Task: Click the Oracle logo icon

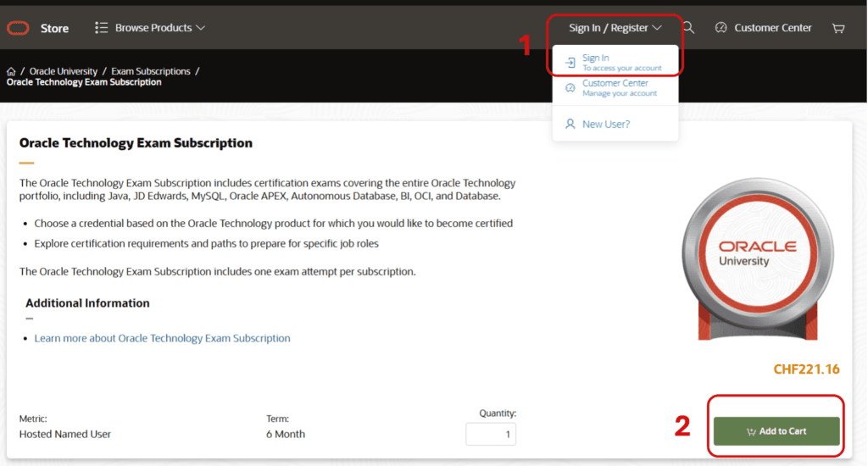Action: click(18, 28)
